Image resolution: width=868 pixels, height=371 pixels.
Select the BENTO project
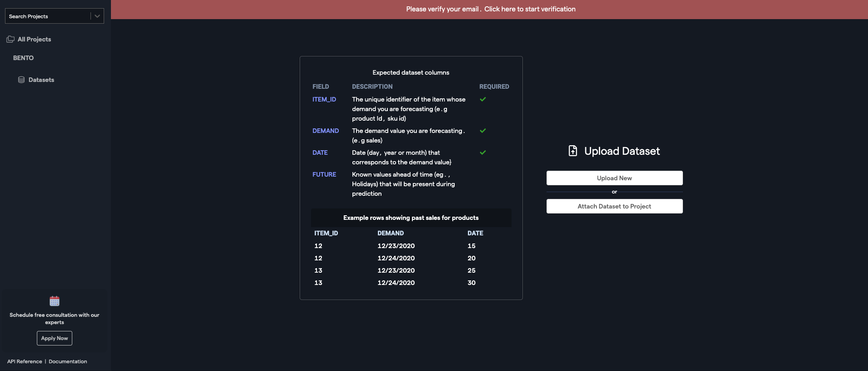(23, 58)
